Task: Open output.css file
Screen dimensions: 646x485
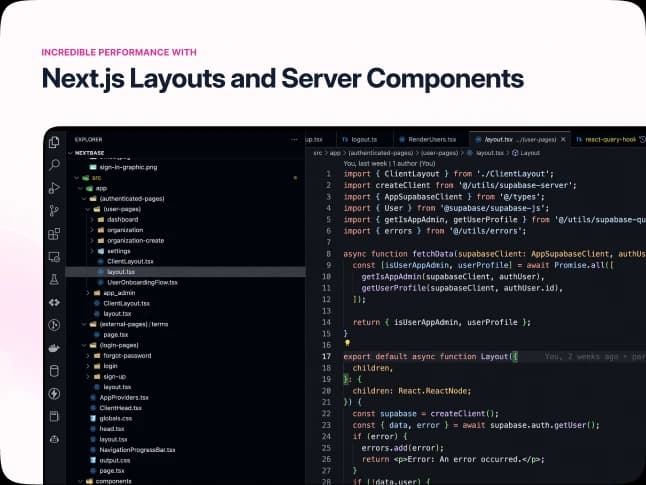Action: pyautogui.click(x=115, y=460)
